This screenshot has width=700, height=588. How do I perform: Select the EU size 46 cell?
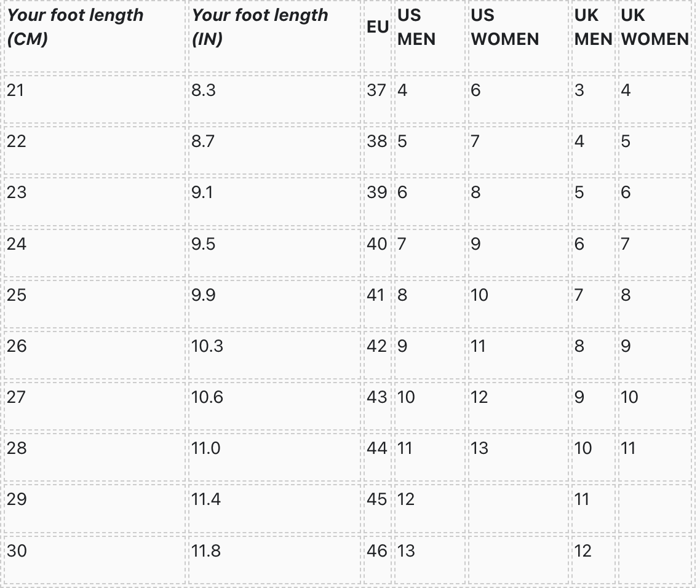pos(376,550)
